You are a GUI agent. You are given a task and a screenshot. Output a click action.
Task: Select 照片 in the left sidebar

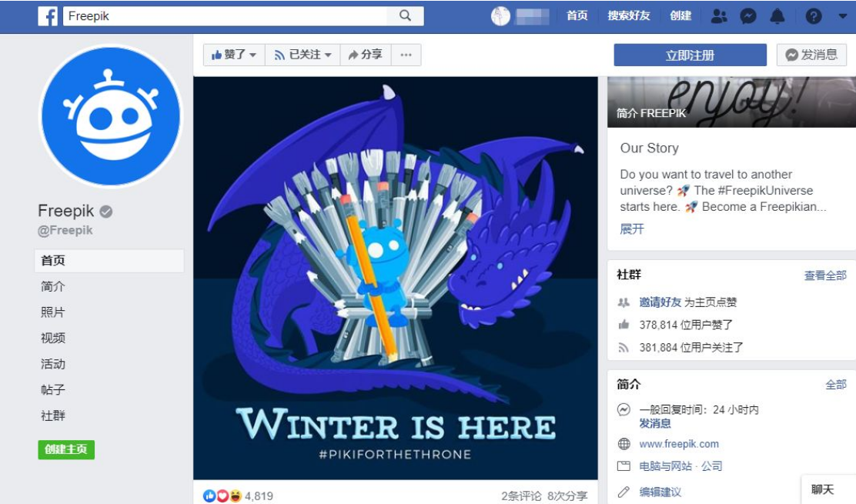pos(53,312)
